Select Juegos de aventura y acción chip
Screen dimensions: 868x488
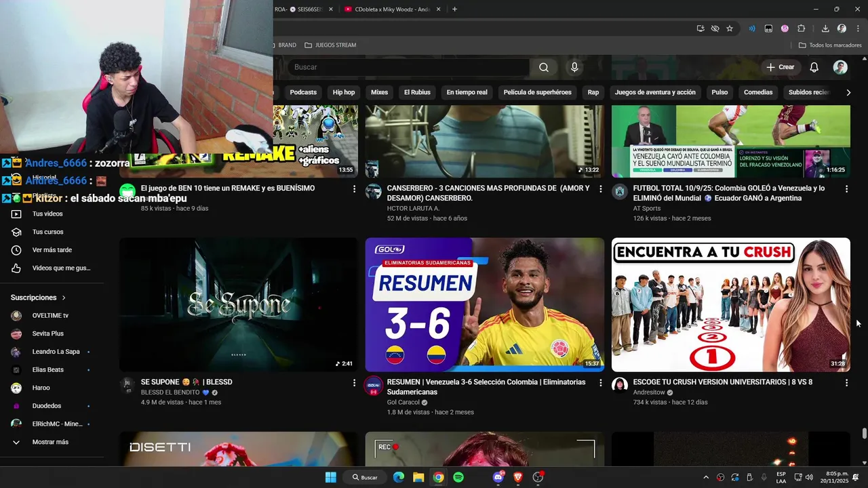pos(655,92)
